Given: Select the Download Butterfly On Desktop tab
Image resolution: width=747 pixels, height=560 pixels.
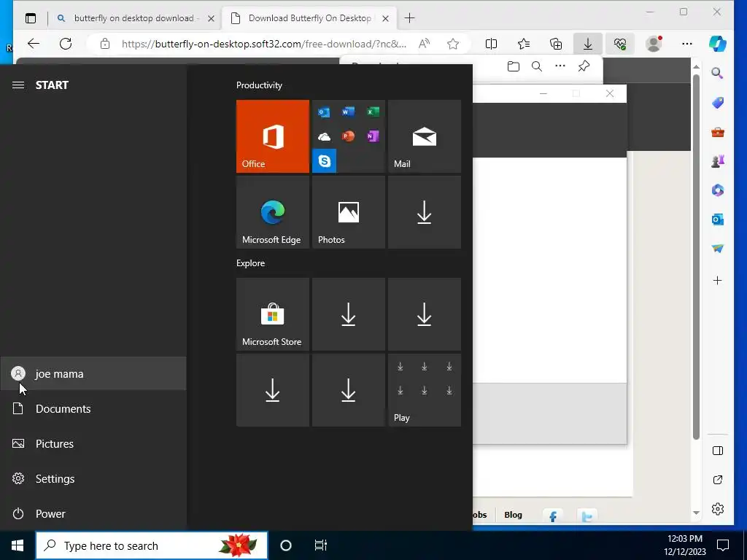Looking at the screenshot, I should click(x=309, y=18).
